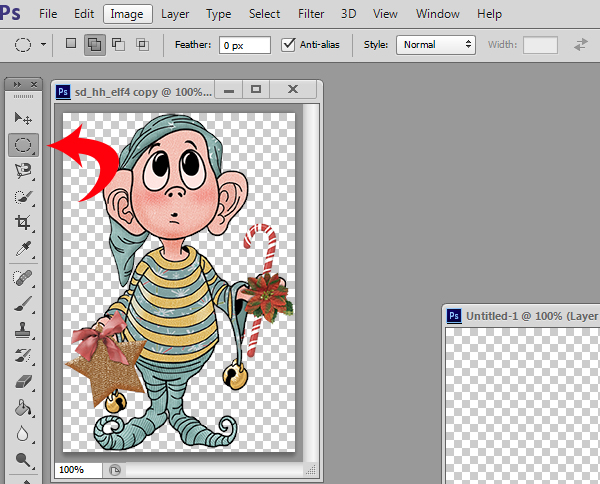Image resolution: width=600 pixels, height=484 pixels.
Task: Click the Feather value input field
Action: [x=245, y=45]
